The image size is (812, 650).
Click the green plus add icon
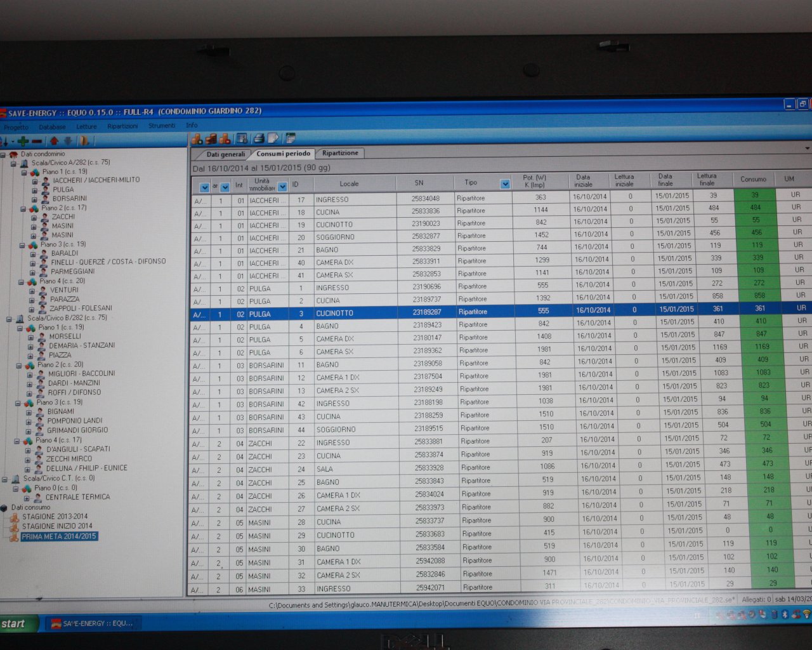23,141
